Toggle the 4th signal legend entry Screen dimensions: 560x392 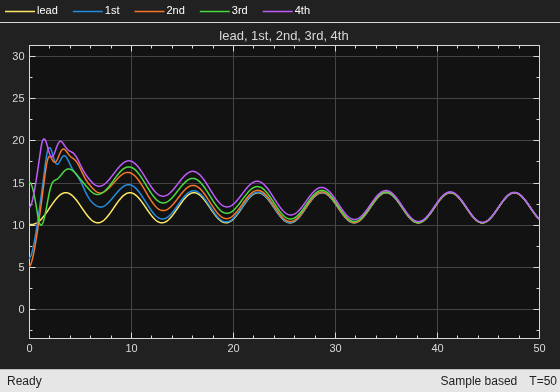[x=286, y=11]
